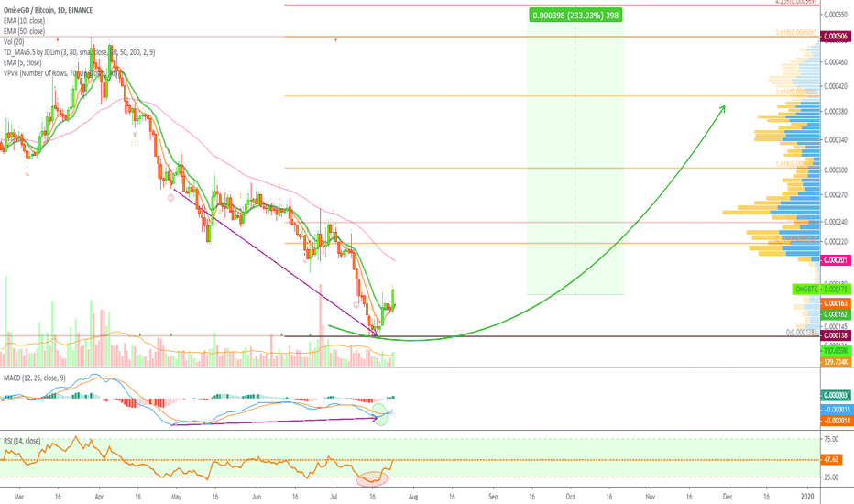Screen dimensions: 854x504
Task: Click the 0.000270 price axis tick
Action: 836,194
